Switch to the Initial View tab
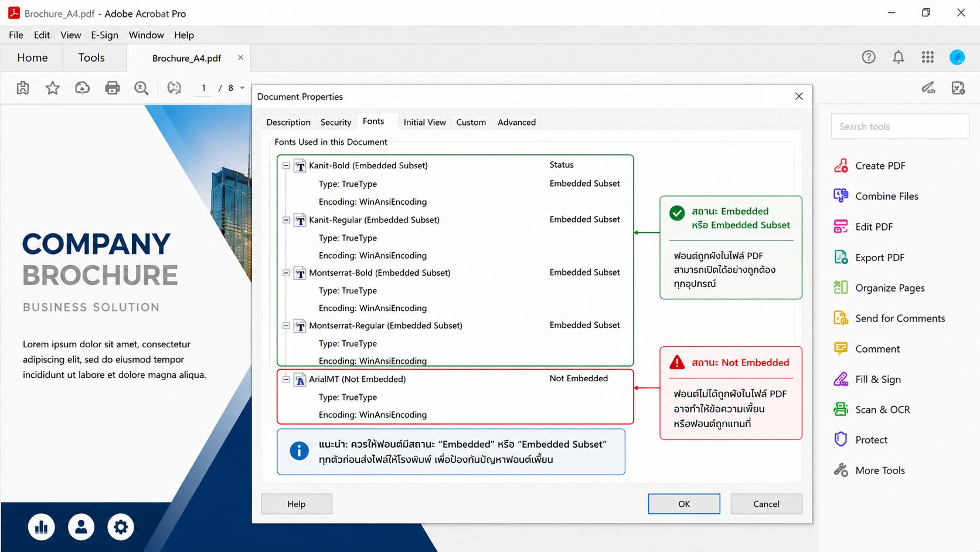The height and width of the screenshot is (552, 980). [424, 122]
